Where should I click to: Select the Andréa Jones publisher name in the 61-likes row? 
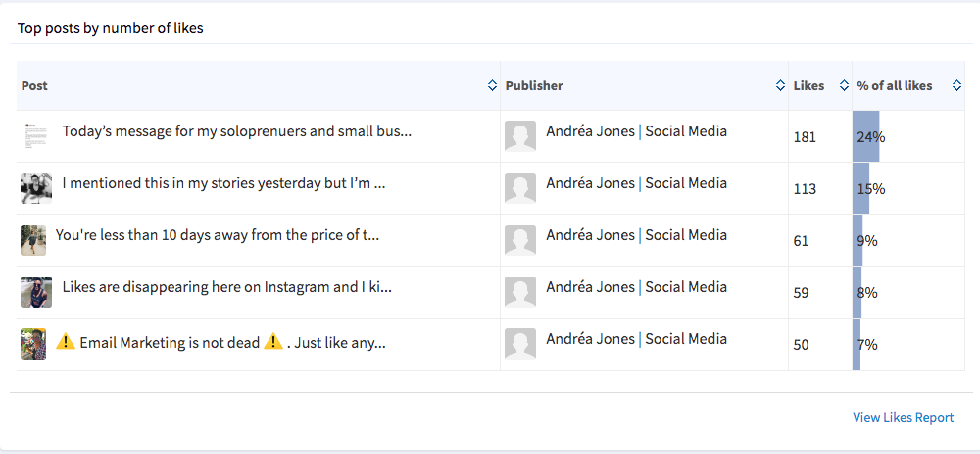(636, 235)
